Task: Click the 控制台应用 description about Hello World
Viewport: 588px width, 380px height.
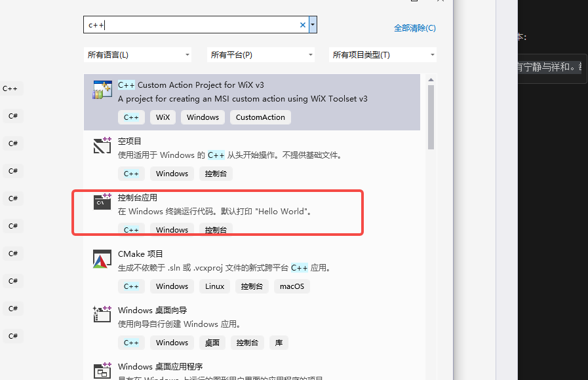Action: 215,212
